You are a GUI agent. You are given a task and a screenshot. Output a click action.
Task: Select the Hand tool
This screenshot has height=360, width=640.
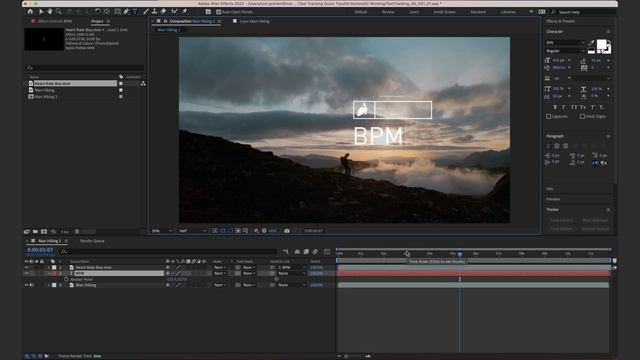coord(50,12)
